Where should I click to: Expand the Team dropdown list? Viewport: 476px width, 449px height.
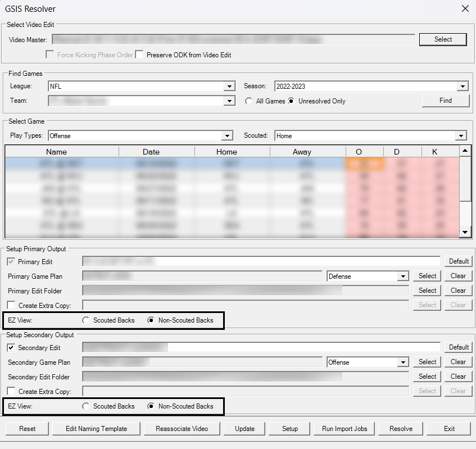[229, 101]
